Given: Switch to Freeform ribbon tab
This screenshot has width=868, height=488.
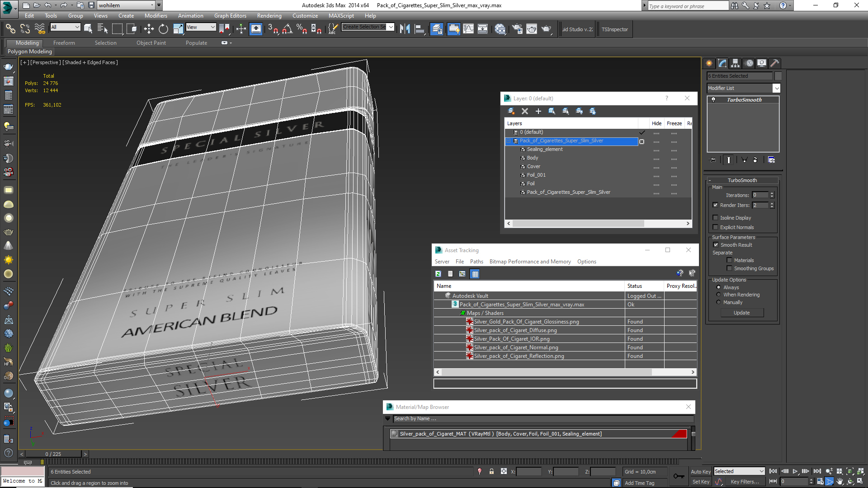Looking at the screenshot, I should [64, 43].
